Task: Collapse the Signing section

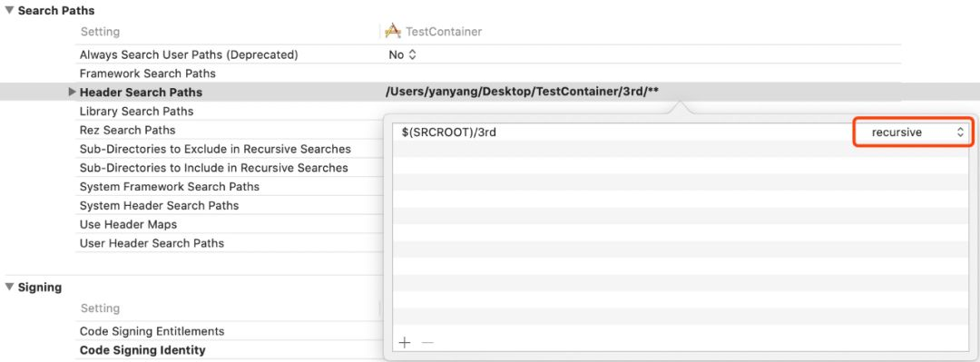Action: point(9,287)
